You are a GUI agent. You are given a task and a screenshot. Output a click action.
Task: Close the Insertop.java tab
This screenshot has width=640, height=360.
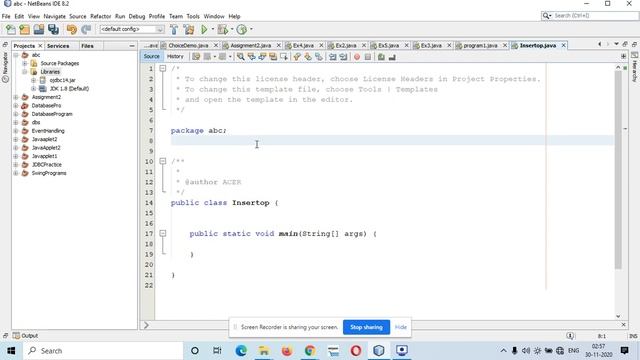tap(564, 45)
